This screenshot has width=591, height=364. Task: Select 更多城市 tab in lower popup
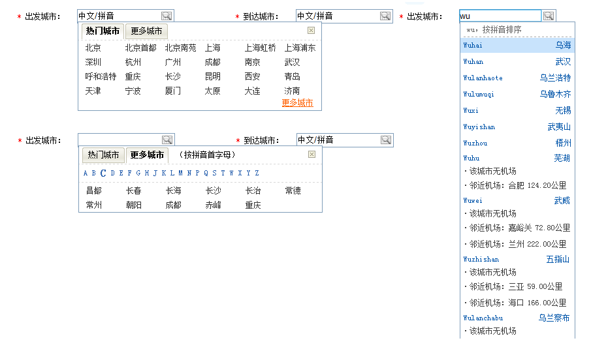pyautogui.click(x=147, y=155)
